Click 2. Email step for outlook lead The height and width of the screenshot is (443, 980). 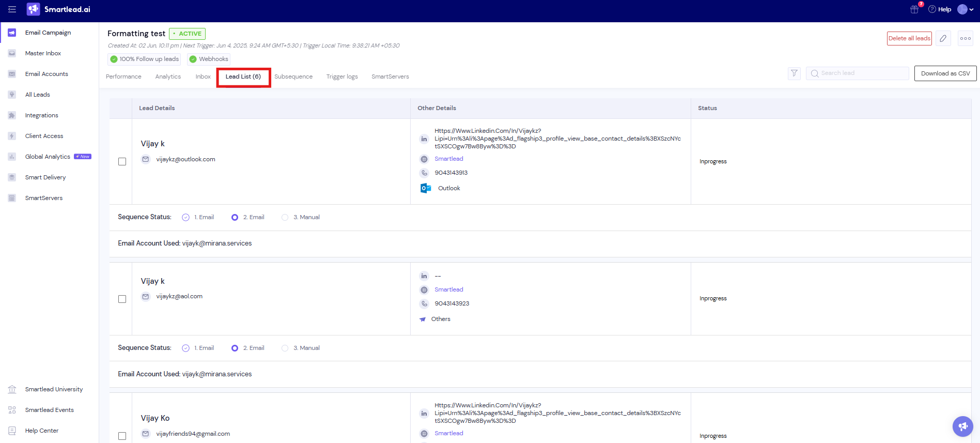coord(248,217)
